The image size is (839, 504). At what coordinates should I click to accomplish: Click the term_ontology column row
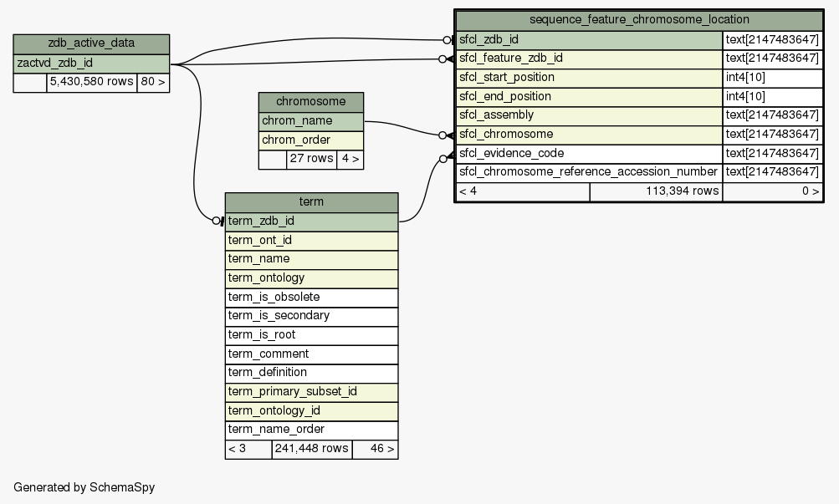[x=311, y=278]
